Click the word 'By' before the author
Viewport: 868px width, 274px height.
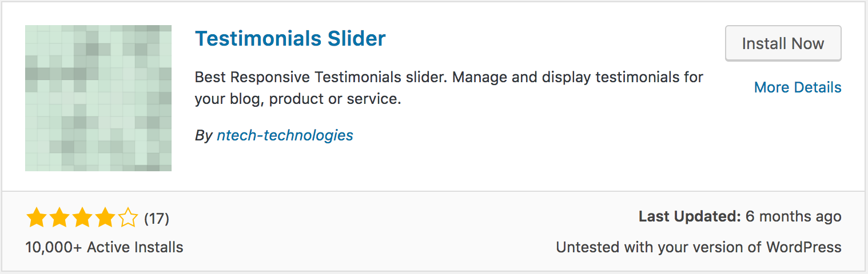coord(204,136)
